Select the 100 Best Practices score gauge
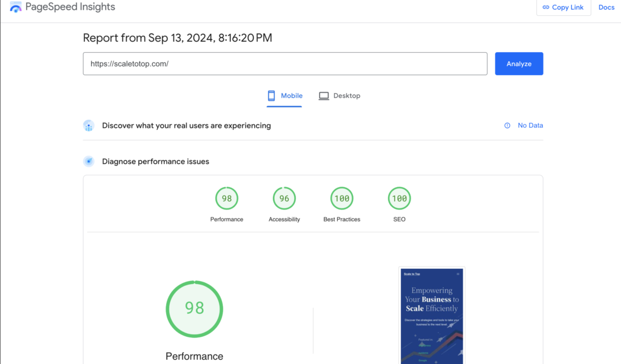Image resolution: width=621 pixels, height=364 pixels. 342,198
